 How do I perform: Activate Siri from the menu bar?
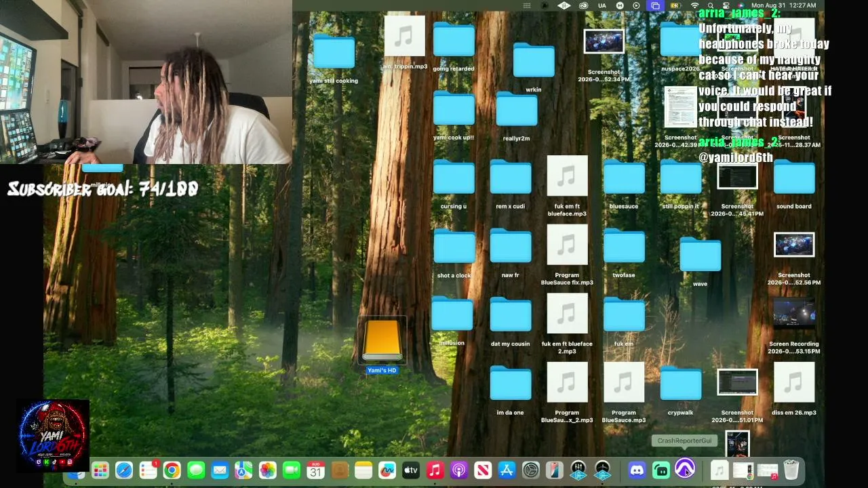coord(742,5)
